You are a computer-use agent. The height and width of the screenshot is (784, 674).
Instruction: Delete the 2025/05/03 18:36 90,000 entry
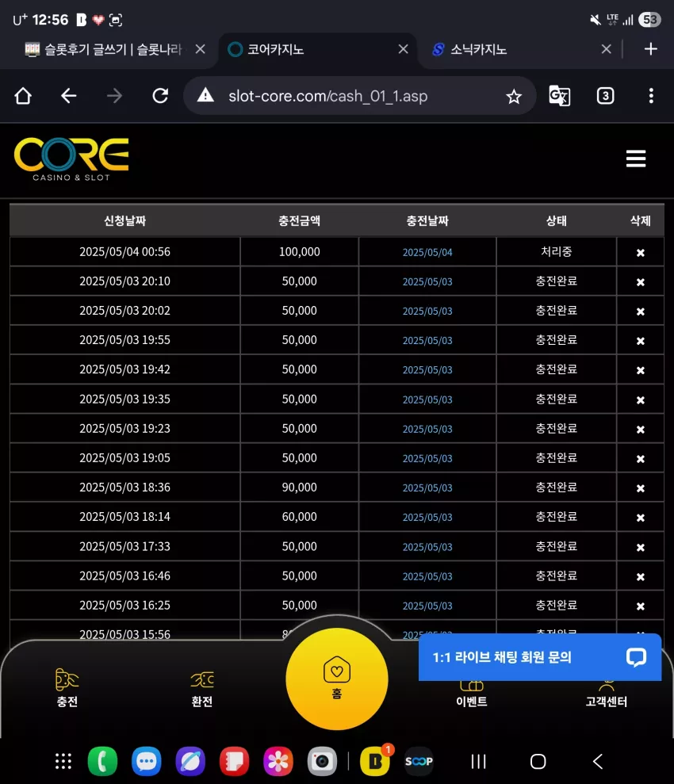click(x=641, y=488)
